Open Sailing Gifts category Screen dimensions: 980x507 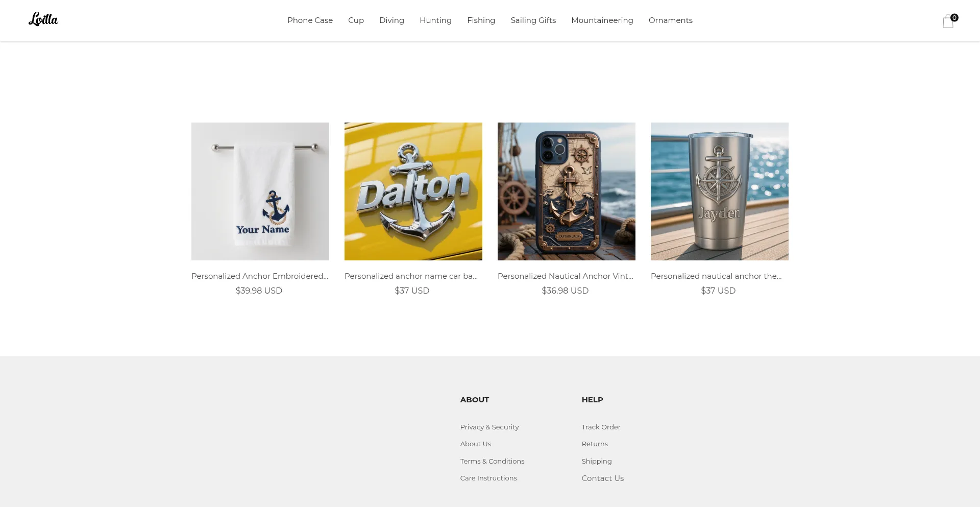point(533,20)
